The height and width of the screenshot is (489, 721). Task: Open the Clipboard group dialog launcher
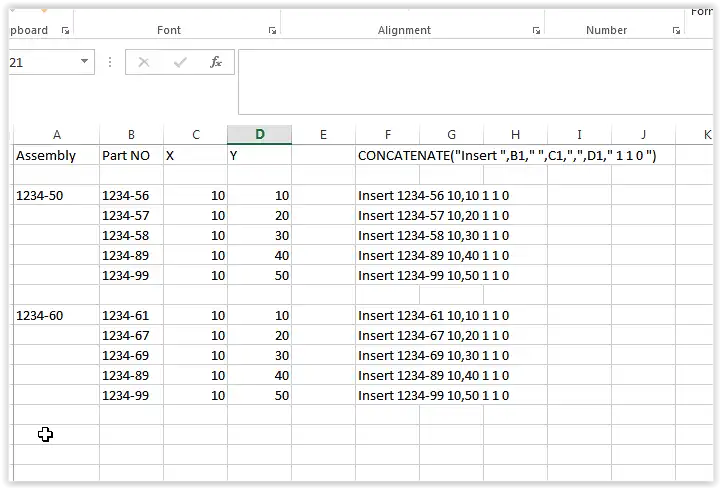(x=65, y=31)
